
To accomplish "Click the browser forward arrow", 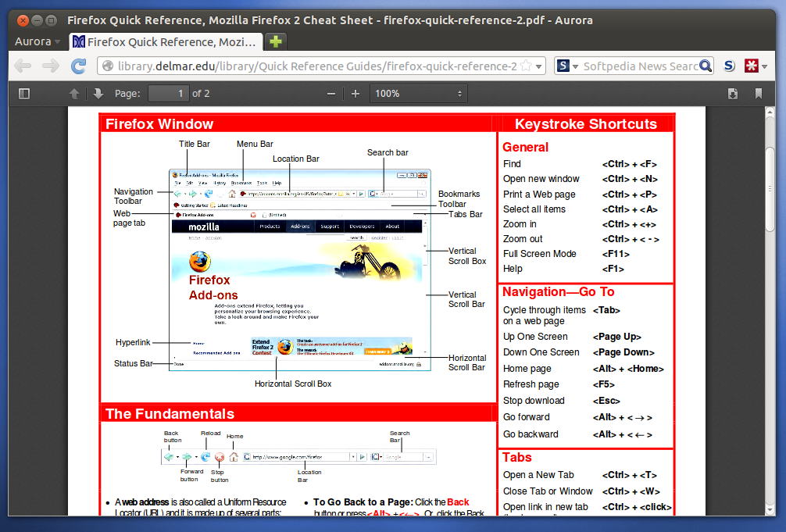I will (x=50, y=66).
